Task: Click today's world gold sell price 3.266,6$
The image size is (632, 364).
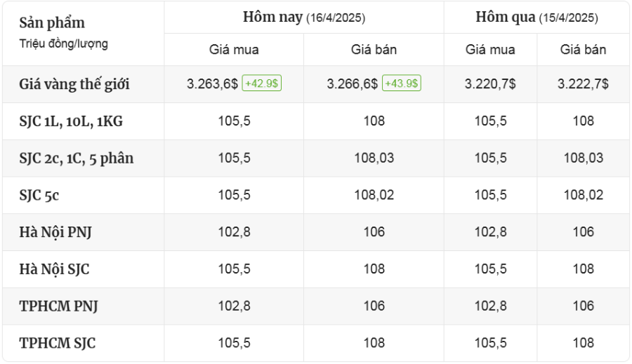Action: coord(353,83)
